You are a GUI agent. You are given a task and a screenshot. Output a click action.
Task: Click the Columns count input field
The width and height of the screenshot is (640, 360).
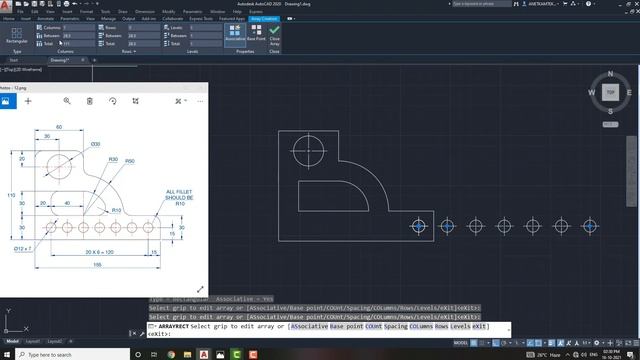pos(78,28)
